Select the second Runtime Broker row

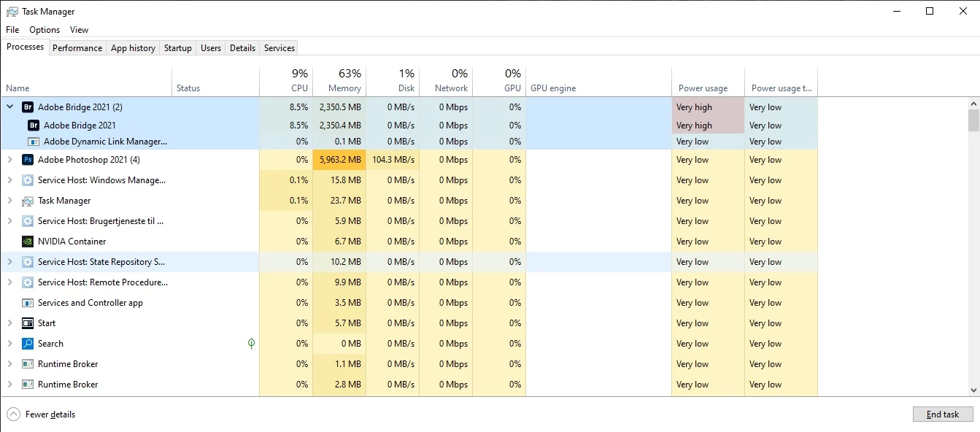409,385
